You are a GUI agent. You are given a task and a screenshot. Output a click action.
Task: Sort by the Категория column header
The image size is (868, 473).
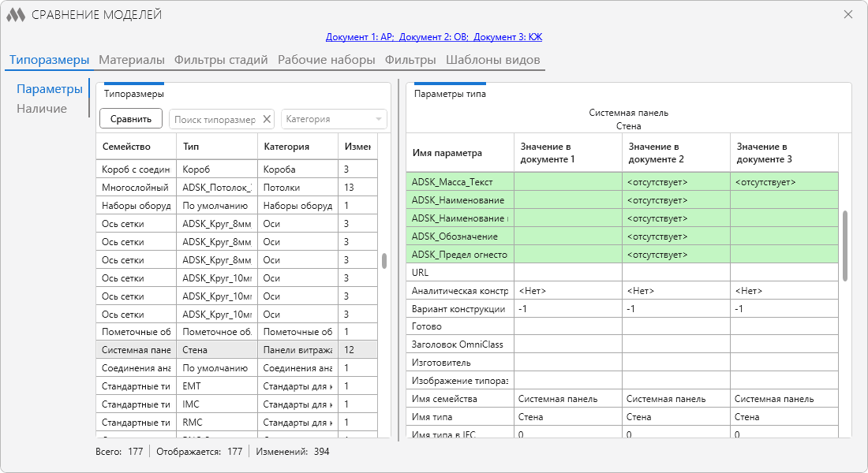[x=297, y=147]
